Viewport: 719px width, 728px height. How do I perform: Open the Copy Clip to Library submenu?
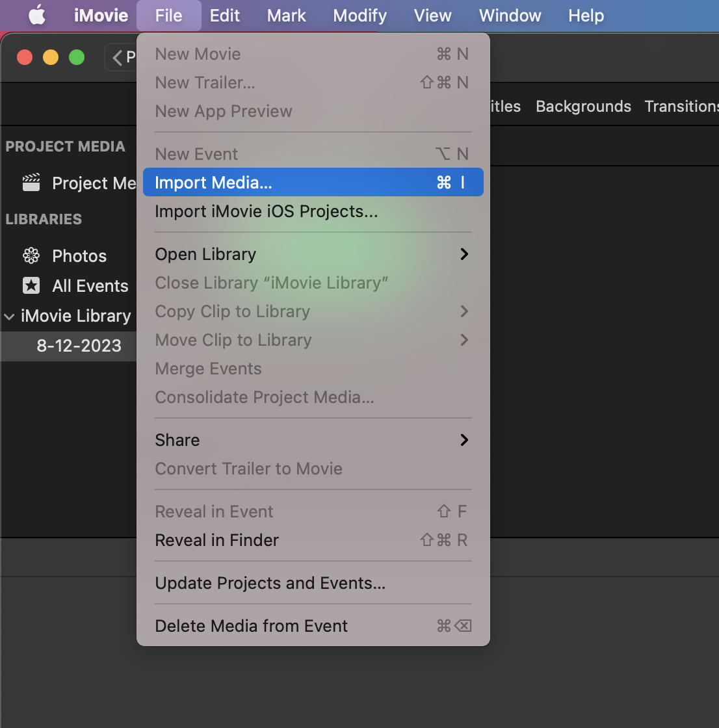point(464,311)
